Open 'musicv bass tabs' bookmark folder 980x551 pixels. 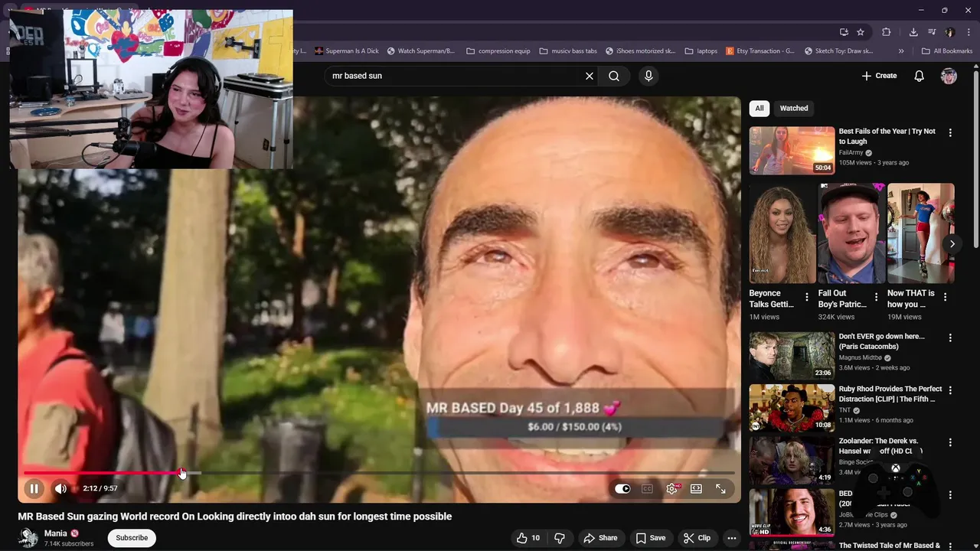tap(567, 51)
